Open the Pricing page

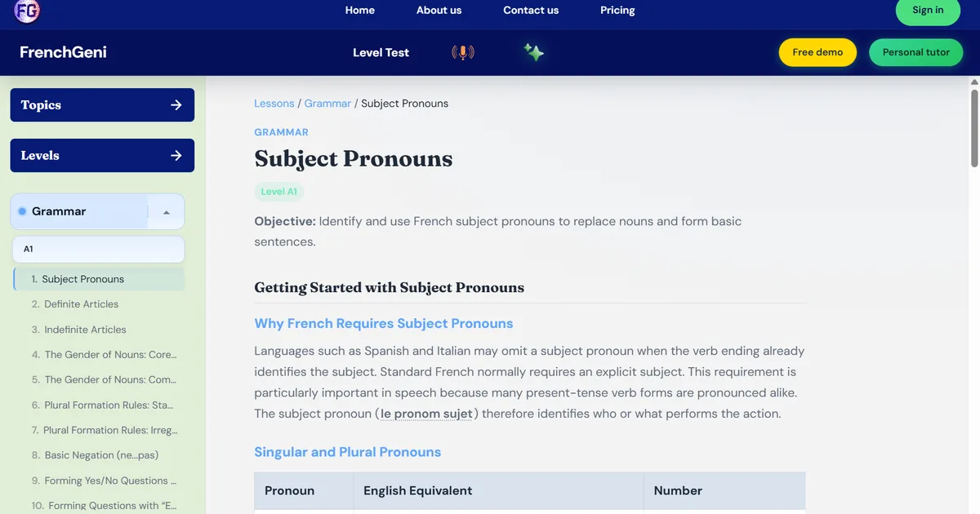point(617,10)
